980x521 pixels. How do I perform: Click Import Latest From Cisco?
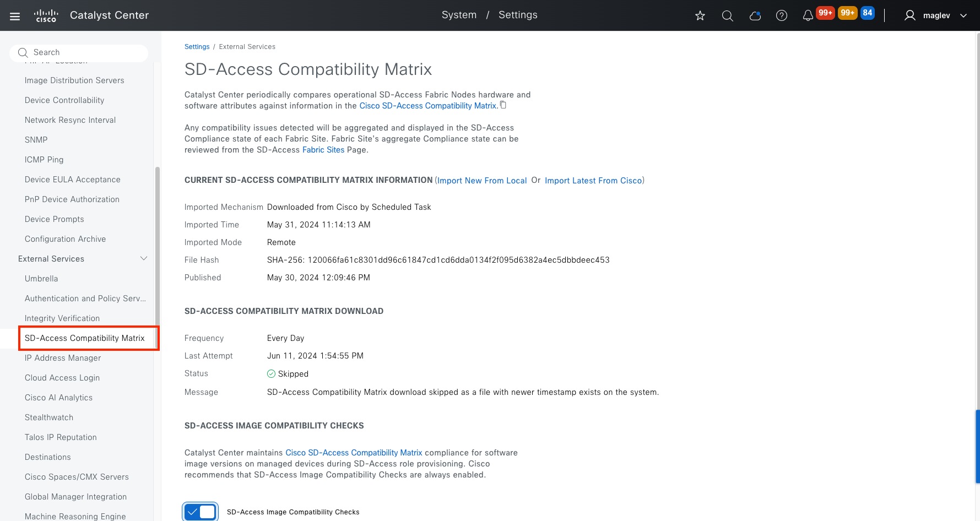point(593,180)
